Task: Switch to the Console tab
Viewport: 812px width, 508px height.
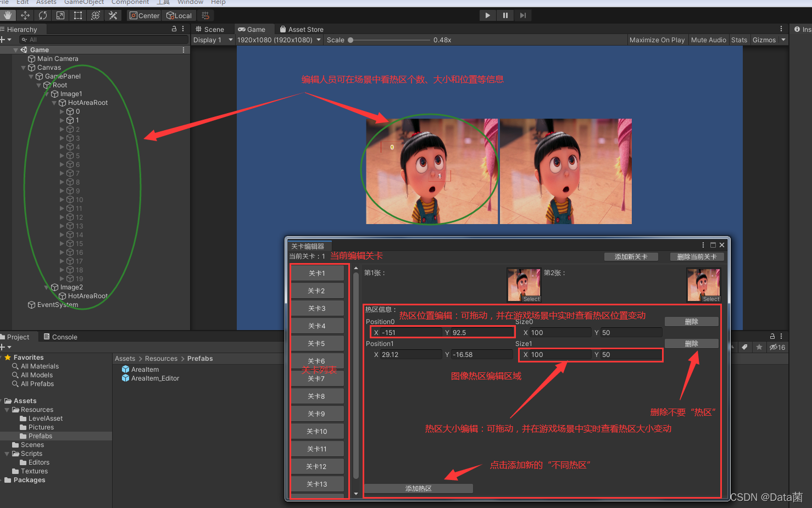Action: tap(60, 337)
